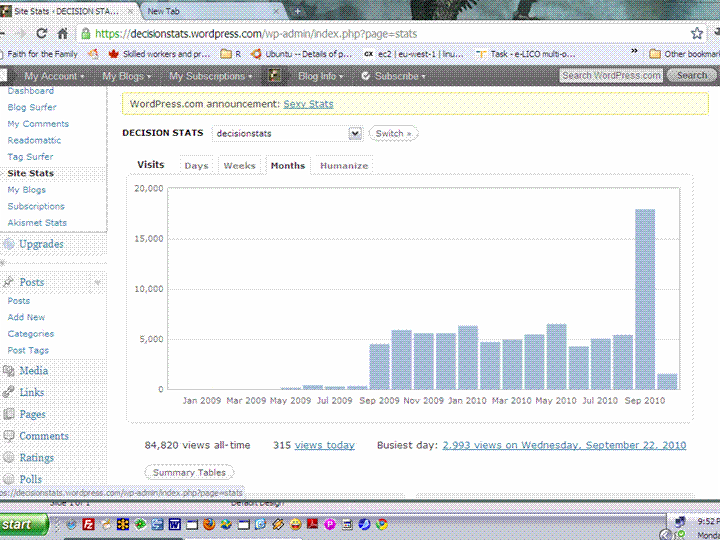Click the Comments speech bubble icon
Image resolution: width=720 pixels, height=540 pixels.
(9, 436)
